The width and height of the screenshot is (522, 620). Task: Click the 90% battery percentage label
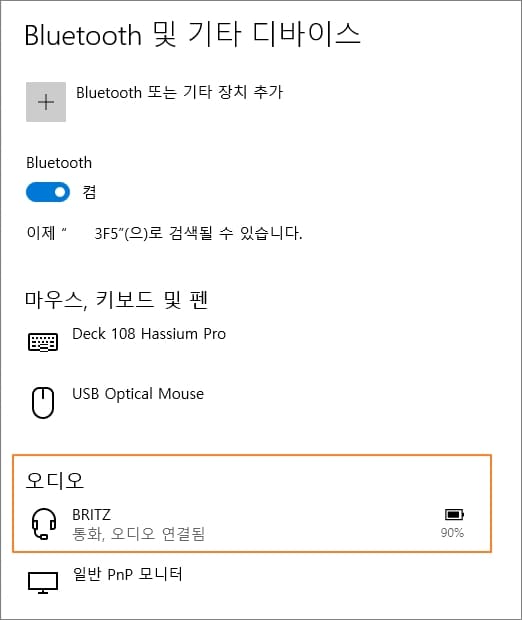coord(452,533)
